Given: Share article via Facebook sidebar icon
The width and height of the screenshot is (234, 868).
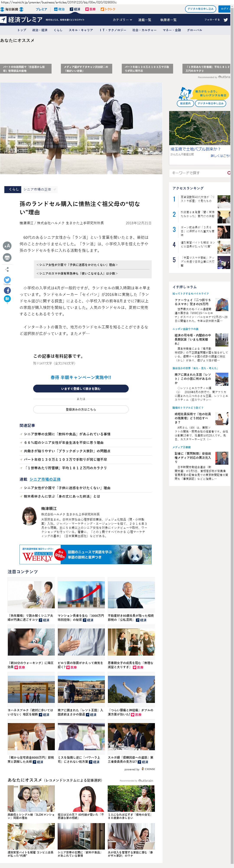Looking at the screenshot, I should (x=7, y=290).
